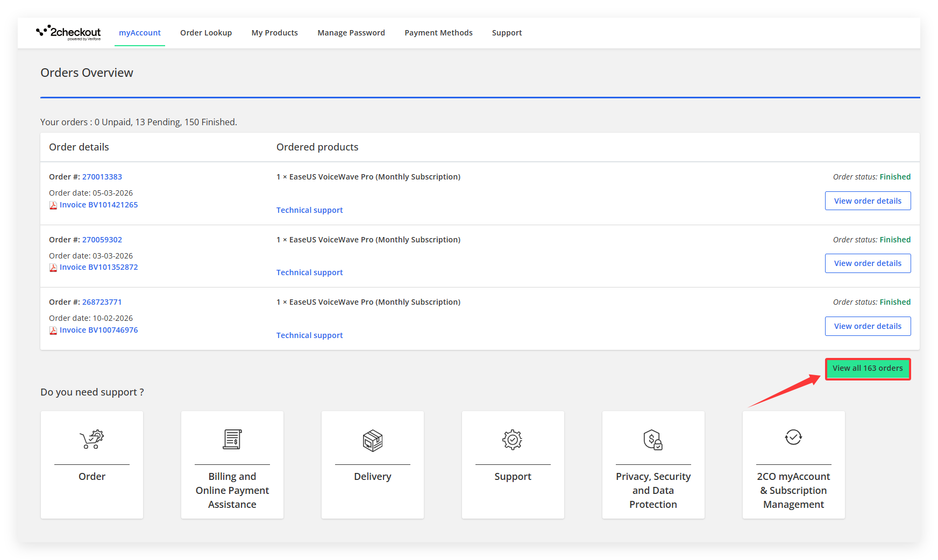
Task: Click the 2CO myAccount checkmark icon
Action: click(793, 437)
